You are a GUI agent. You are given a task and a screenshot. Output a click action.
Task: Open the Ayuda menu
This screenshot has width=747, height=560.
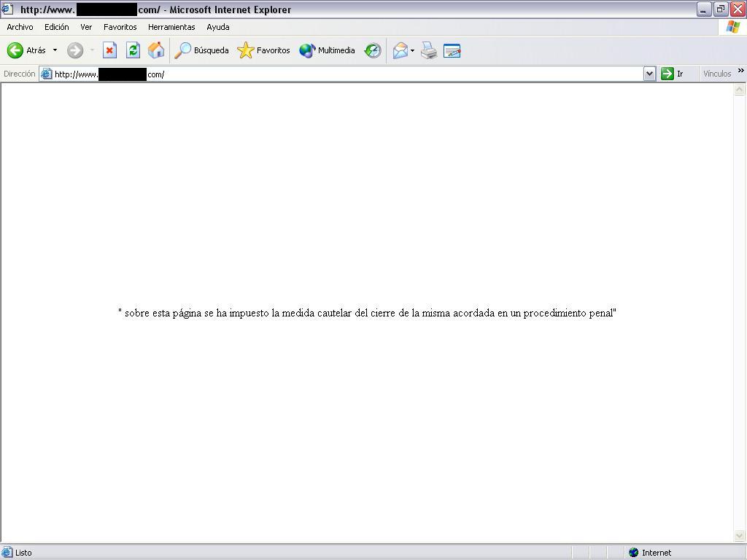point(218,27)
